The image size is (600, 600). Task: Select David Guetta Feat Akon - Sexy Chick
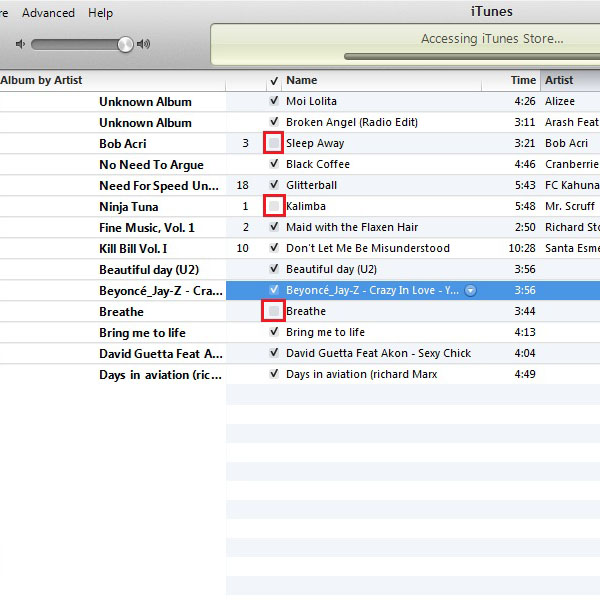378,353
